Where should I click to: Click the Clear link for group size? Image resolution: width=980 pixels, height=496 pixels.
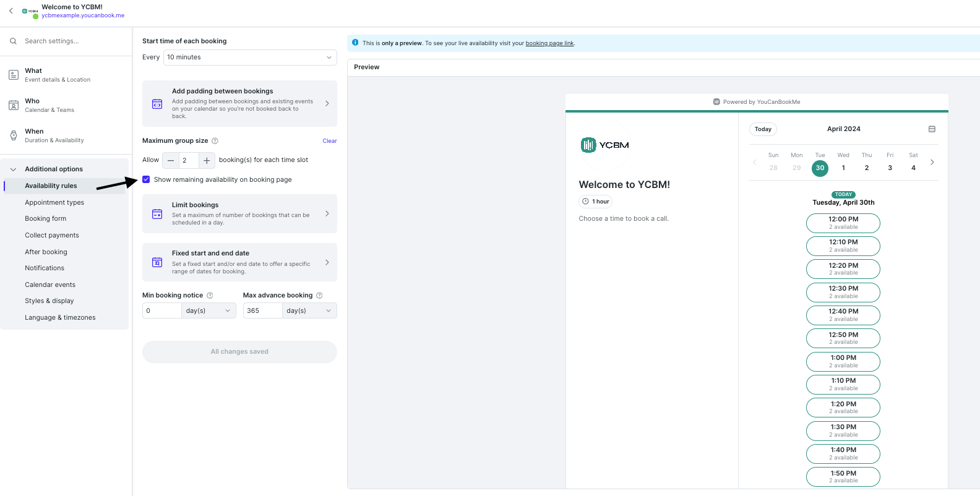(x=329, y=141)
